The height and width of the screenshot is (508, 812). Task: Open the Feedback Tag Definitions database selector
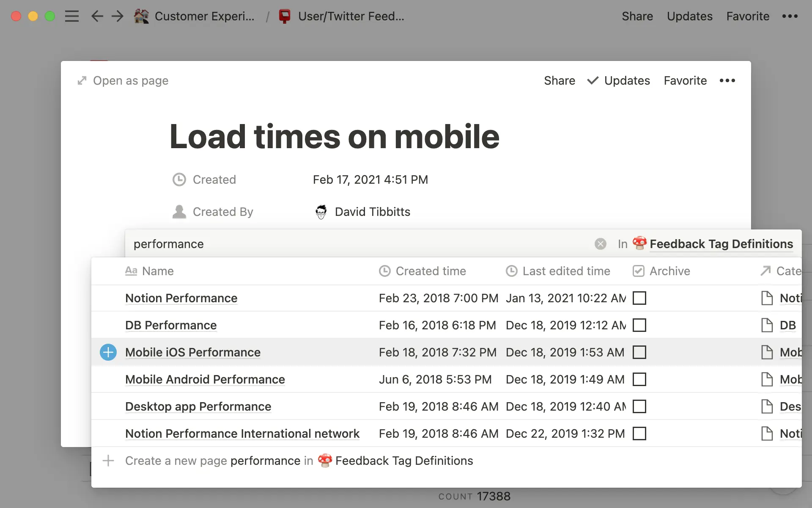[x=721, y=244]
